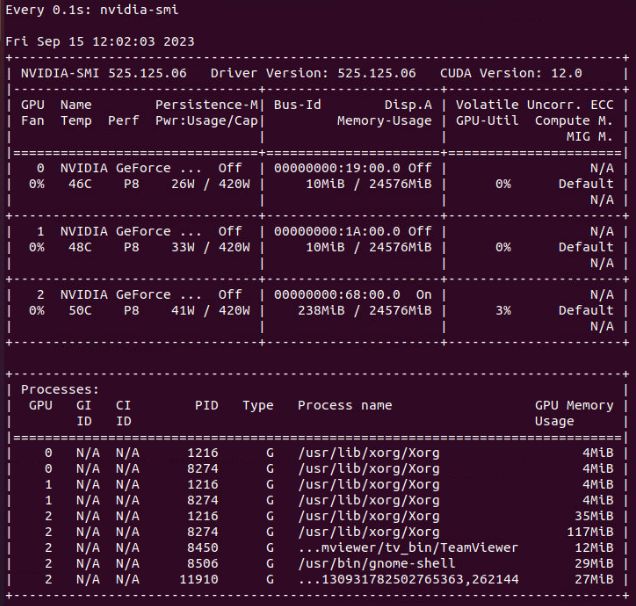Click the timestamp Fri Sep 15 12:02:03 2023
636x606 pixels.
[x=100, y=42]
